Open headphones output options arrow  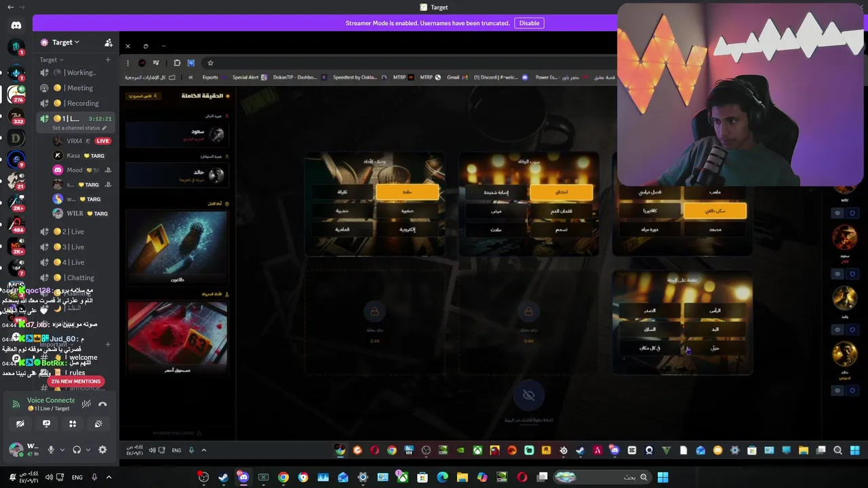coord(88,449)
